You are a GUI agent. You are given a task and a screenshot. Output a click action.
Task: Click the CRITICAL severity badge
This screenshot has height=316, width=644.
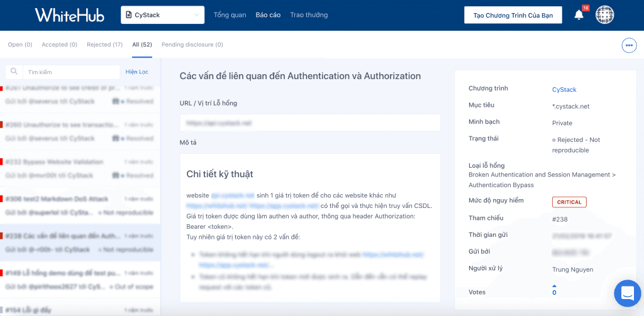(569, 202)
